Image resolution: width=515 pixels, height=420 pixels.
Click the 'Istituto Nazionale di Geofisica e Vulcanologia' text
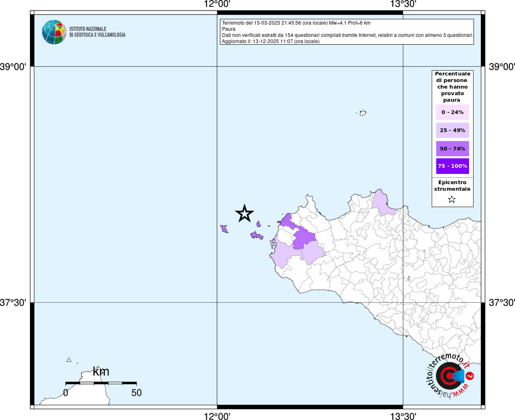pyautogui.click(x=97, y=32)
